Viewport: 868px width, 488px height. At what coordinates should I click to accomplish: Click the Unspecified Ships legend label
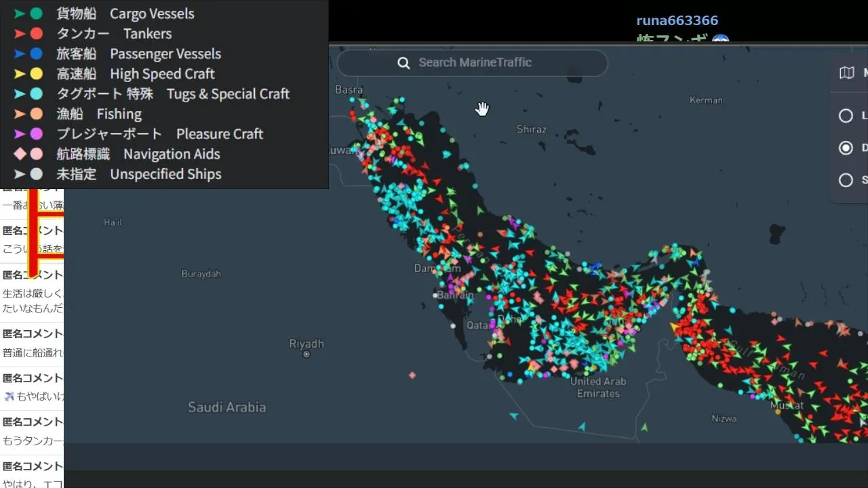coord(139,174)
